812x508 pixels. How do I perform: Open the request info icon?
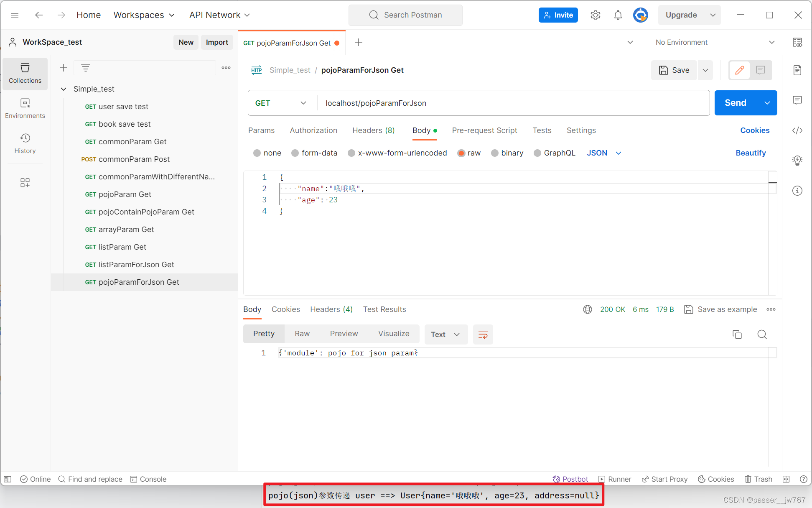pyautogui.click(x=797, y=191)
